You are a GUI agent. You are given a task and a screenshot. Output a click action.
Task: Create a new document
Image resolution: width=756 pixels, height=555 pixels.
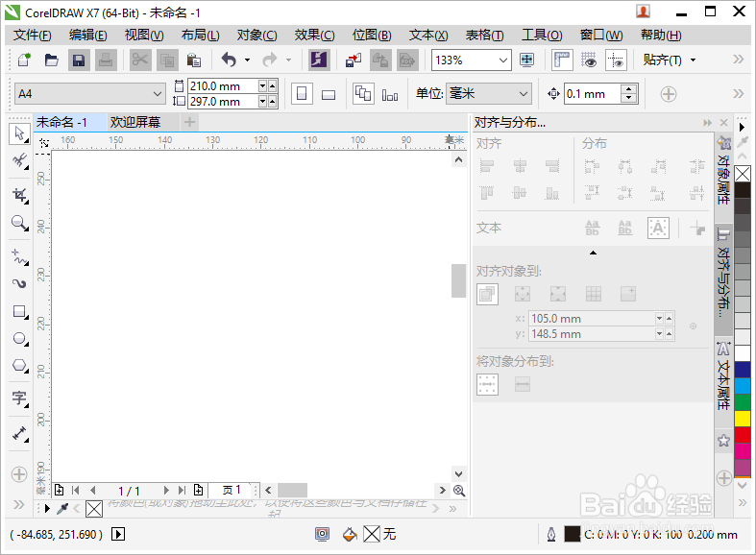coord(24,60)
